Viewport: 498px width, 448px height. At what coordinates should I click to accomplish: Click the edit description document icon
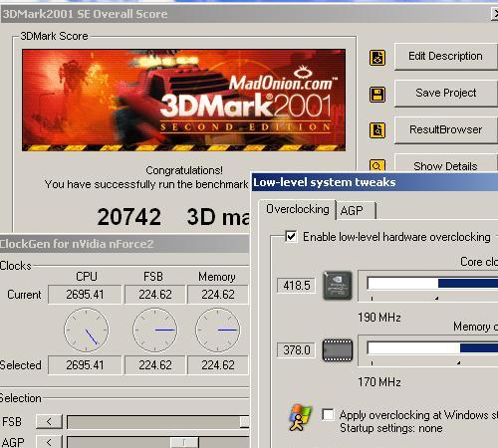[377, 58]
